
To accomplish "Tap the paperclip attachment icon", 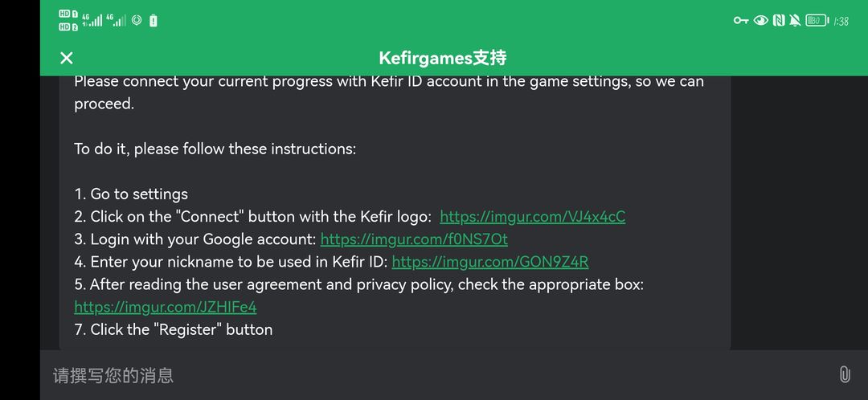I will coord(844,374).
